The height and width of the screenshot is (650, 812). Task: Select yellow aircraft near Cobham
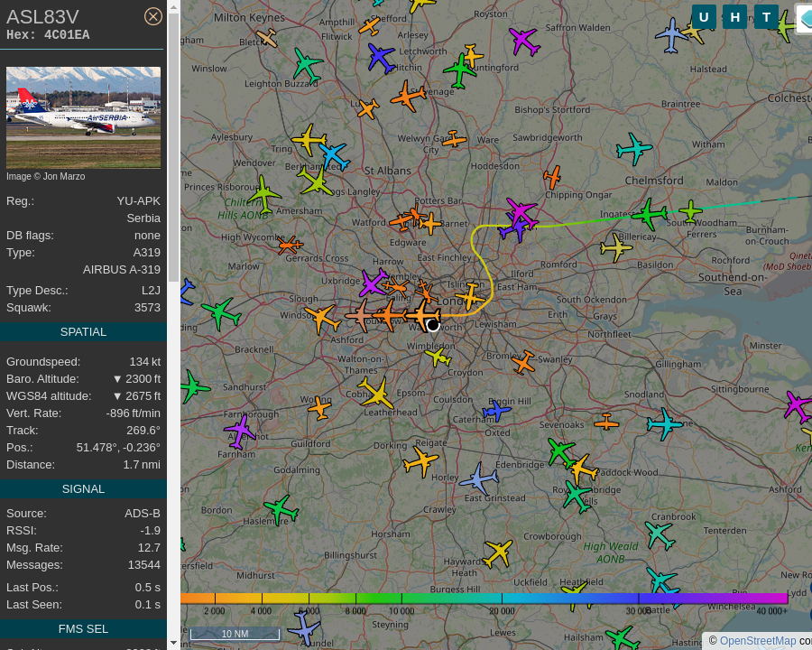click(376, 394)
